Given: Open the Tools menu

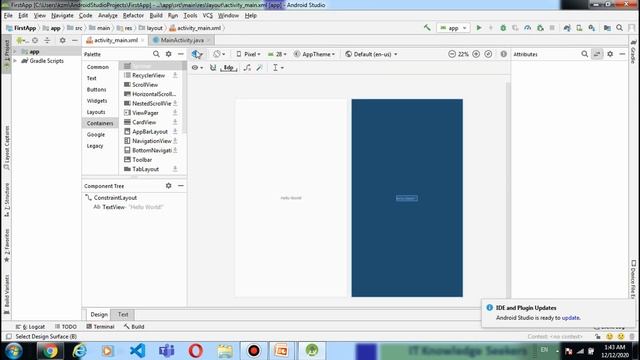Looking at the screenshot, I should (x=190, y=16).
